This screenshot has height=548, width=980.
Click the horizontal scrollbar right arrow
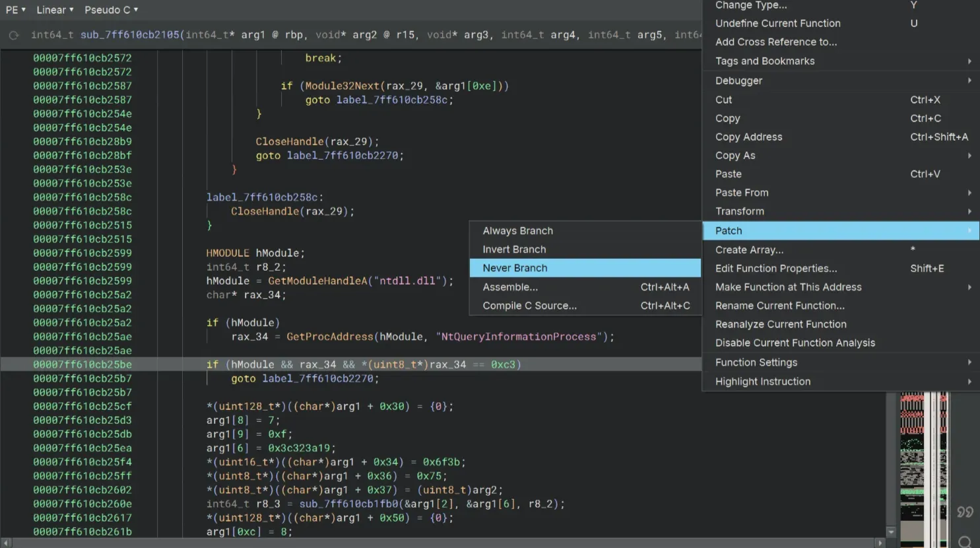(x=879, y=543)
